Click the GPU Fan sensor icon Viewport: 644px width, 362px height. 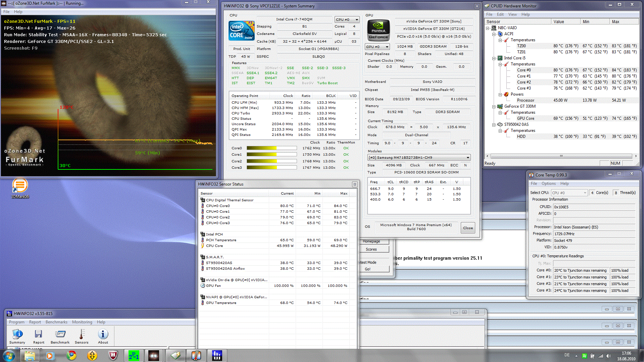203,286
